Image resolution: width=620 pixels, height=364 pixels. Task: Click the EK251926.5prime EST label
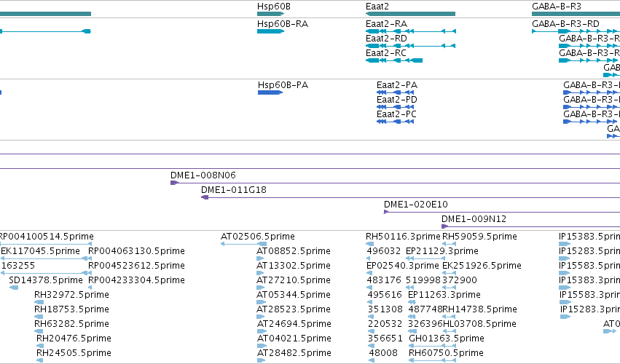tap(482, 266)
